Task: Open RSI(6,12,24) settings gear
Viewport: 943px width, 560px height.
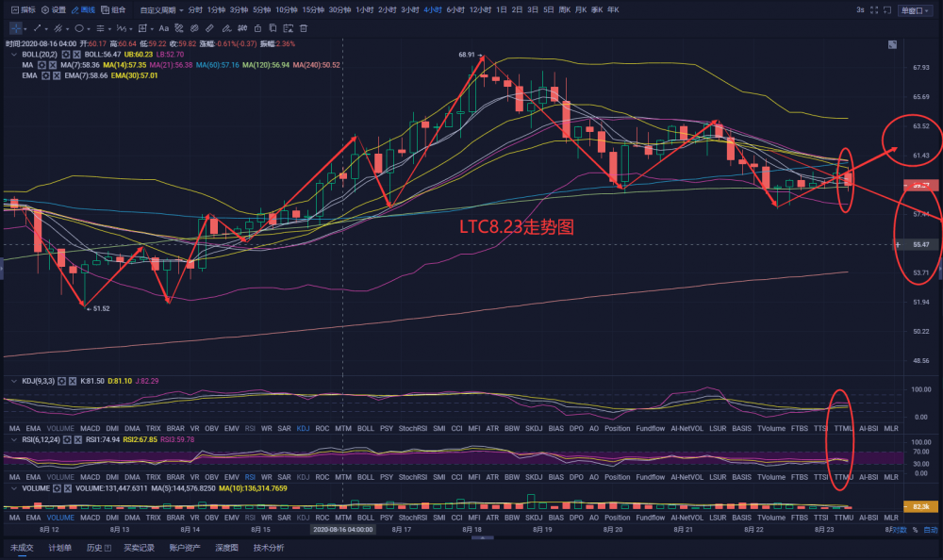Action: tap(67, 439)
